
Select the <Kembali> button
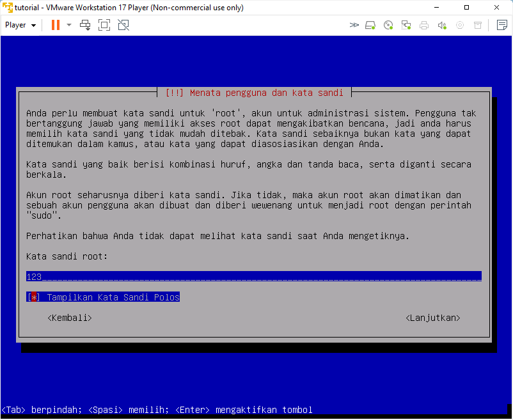tap(70, 318)
